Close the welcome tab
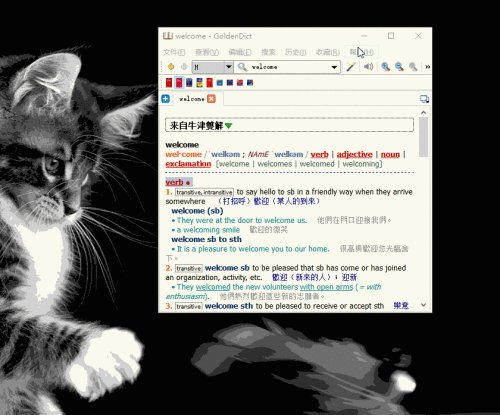The width and height of the screenshot is (500, 415). pyautogui.click(x=211, y=99)
